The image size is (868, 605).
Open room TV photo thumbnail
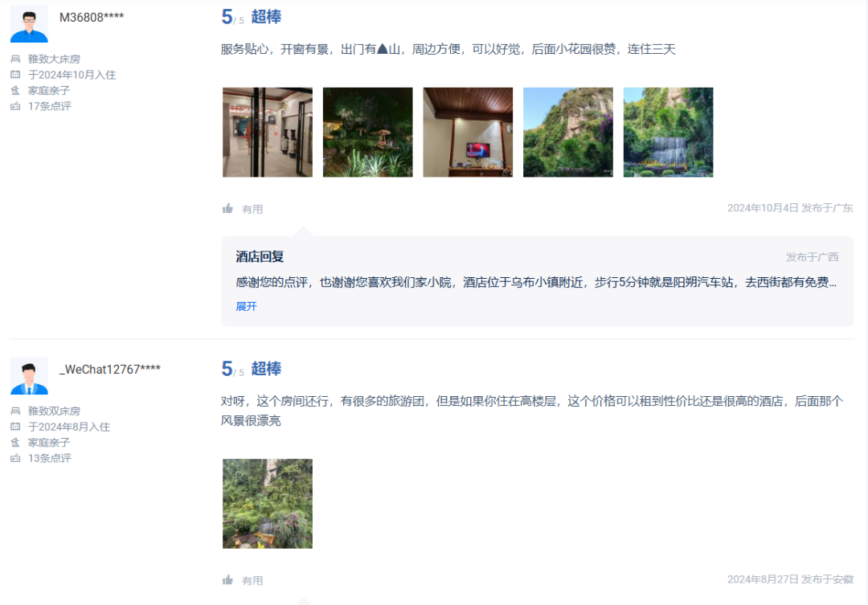pyautogui.click(x=468, y=133)
